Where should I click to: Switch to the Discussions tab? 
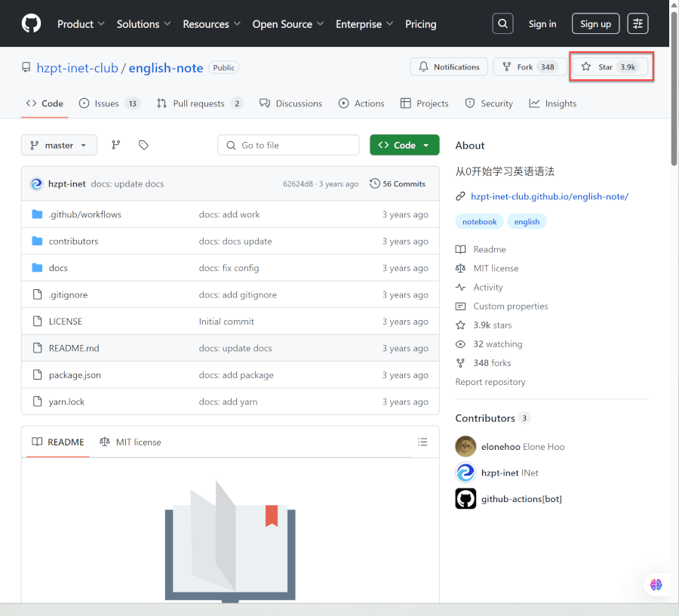tap(290, 103)
